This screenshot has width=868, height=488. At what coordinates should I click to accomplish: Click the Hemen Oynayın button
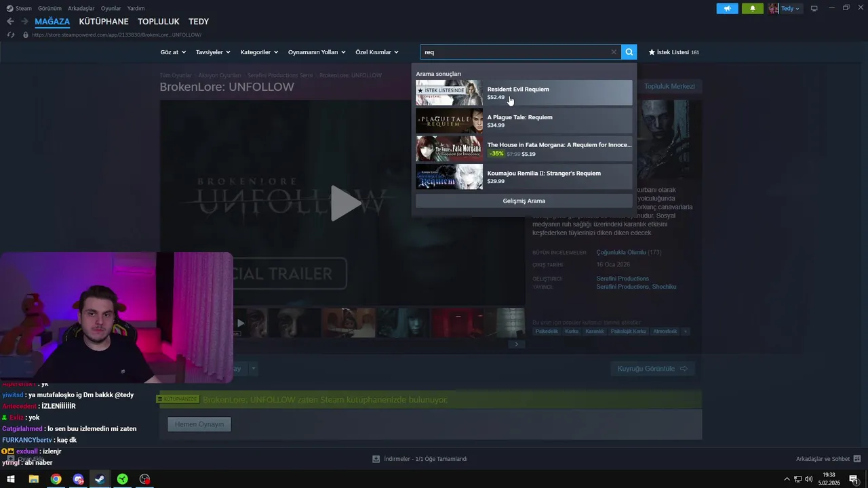199,424
